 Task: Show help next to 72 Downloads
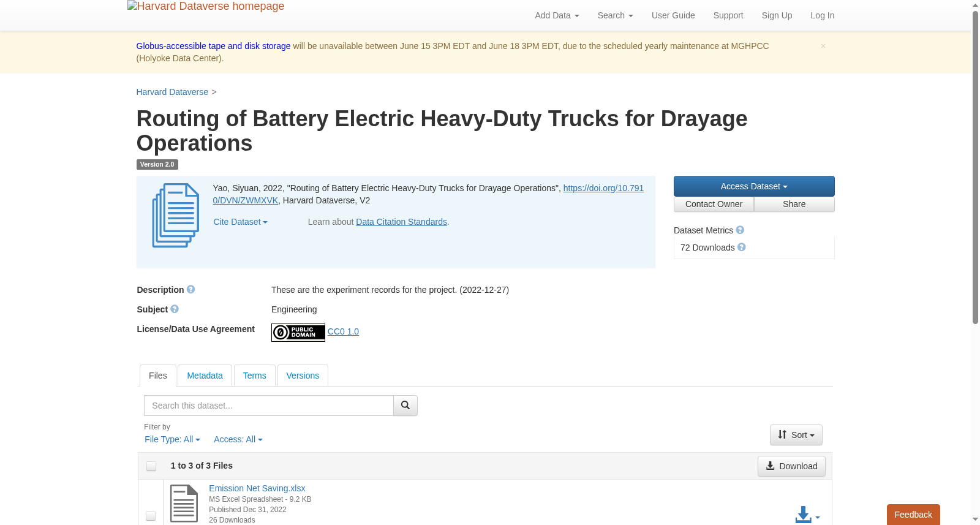[742, 247]
